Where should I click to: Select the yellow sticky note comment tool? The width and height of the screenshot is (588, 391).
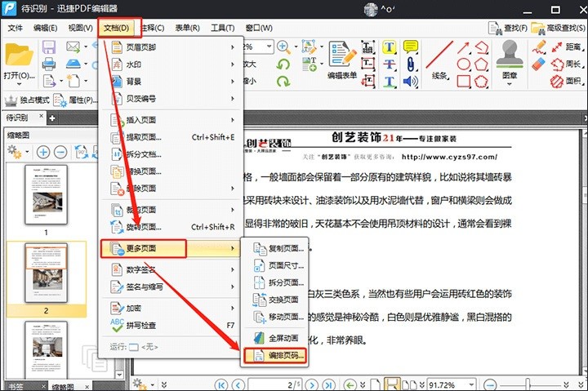coord(411,47)
